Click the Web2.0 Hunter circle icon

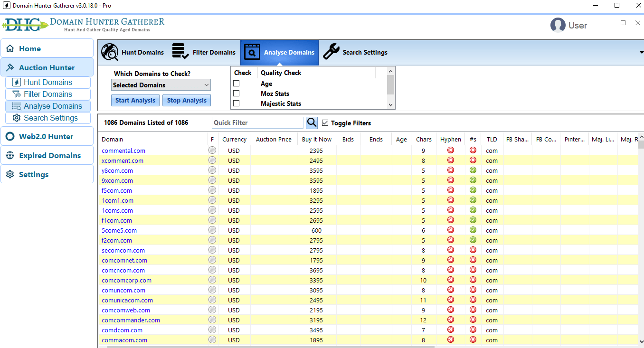[x=10, y=136]
